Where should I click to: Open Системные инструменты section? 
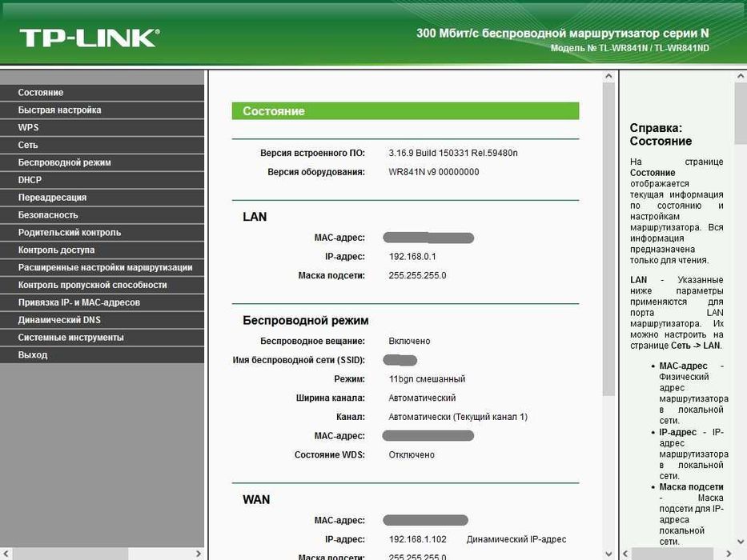[102, 337]
